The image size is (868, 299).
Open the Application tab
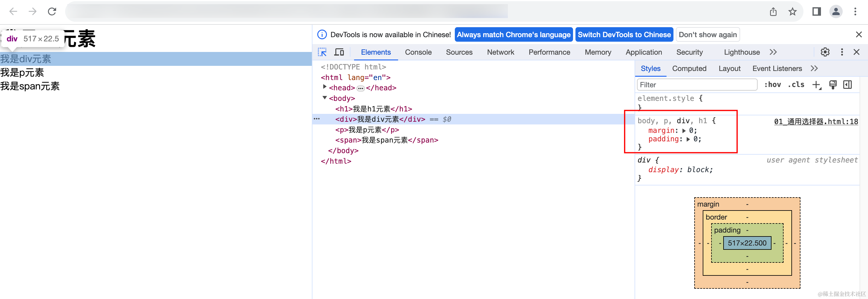click(644, 52)
